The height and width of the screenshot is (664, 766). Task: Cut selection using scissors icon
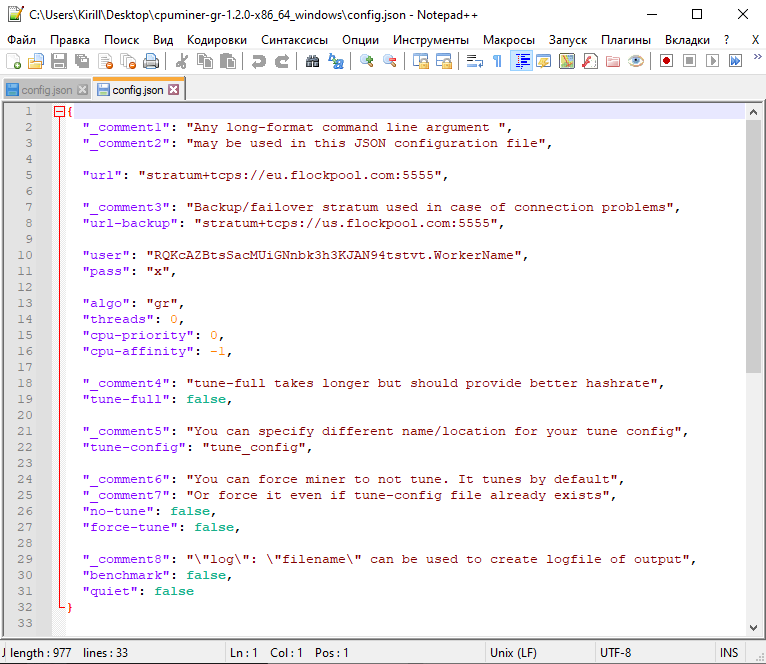(182, 62)
